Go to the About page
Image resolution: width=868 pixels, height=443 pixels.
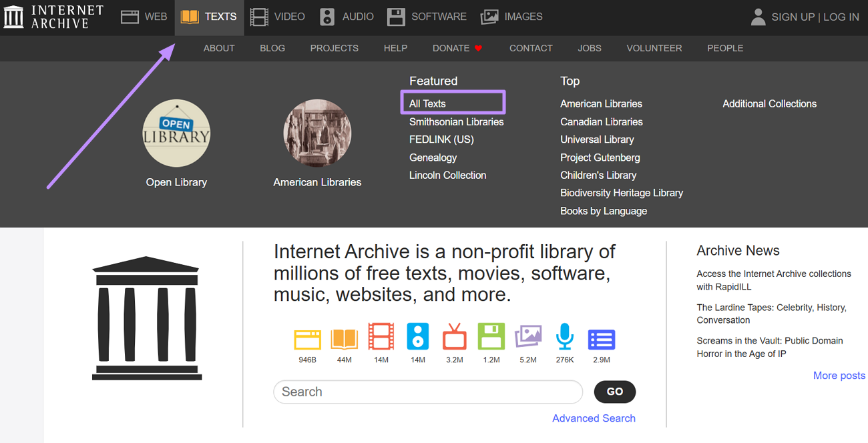(x=219, y=48)
